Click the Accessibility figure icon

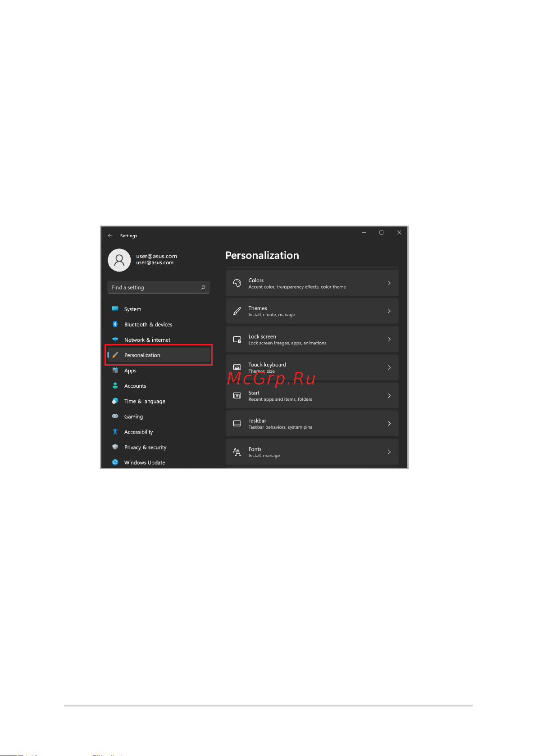click(x=115, y=431)
